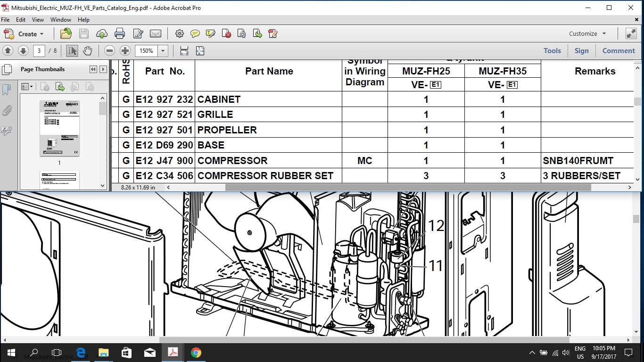Open the File menu
Screen dimensions: 644x362
pos(5,20)
